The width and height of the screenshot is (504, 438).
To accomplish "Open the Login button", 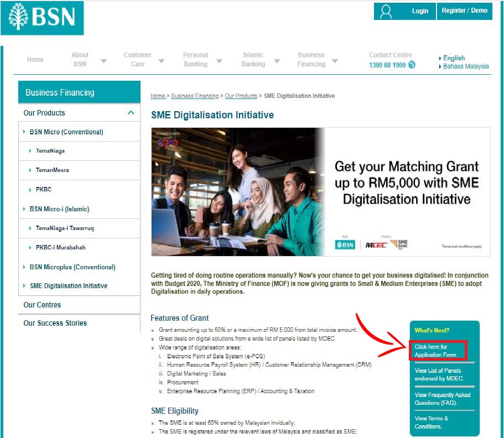I will (x=404, y=11).
